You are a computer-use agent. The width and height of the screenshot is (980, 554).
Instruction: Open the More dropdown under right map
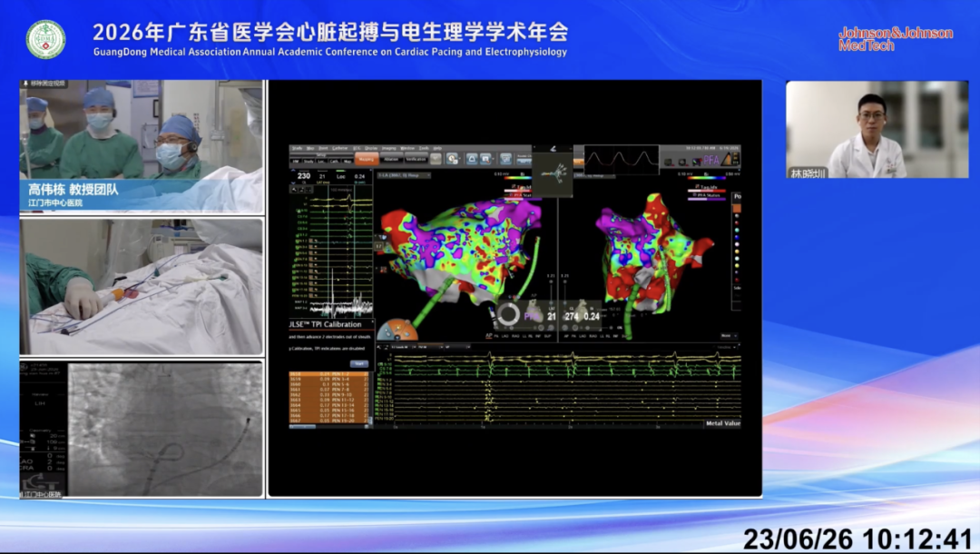729,336
